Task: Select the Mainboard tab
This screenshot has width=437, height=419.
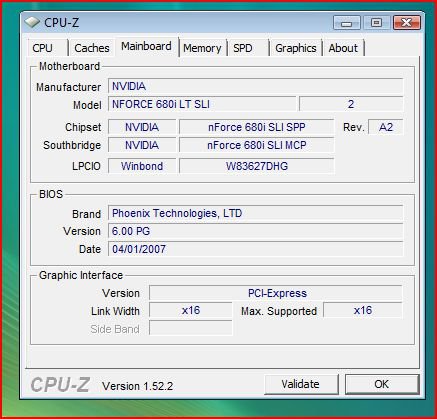Action: coord(146,46)
